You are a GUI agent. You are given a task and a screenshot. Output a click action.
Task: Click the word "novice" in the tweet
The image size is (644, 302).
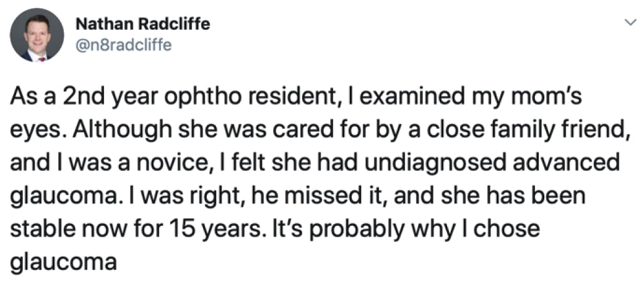pos(178,163)
